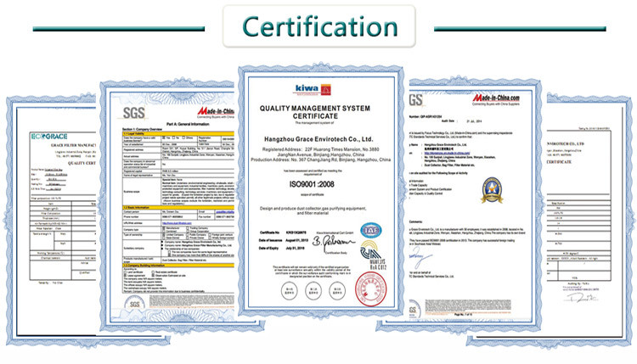Click the red round seal stamp
Screen dimensions: 637x364
[x=371, y=289]
